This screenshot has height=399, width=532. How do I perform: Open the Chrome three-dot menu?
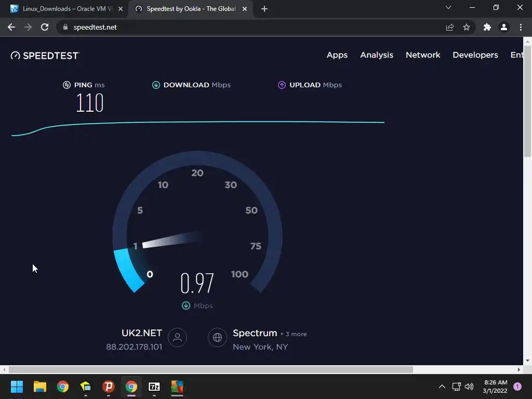coord(521,27)
